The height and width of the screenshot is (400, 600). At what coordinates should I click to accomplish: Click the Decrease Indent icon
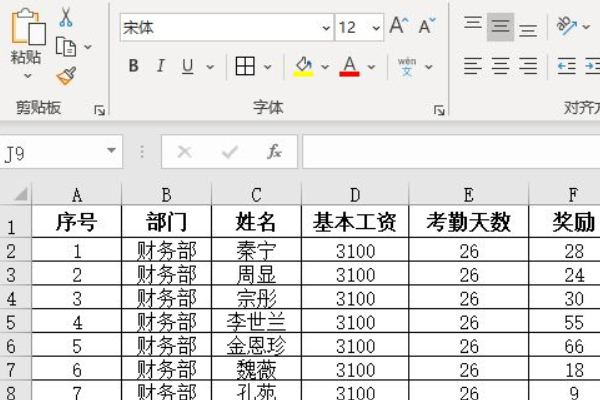click(567, 66)
